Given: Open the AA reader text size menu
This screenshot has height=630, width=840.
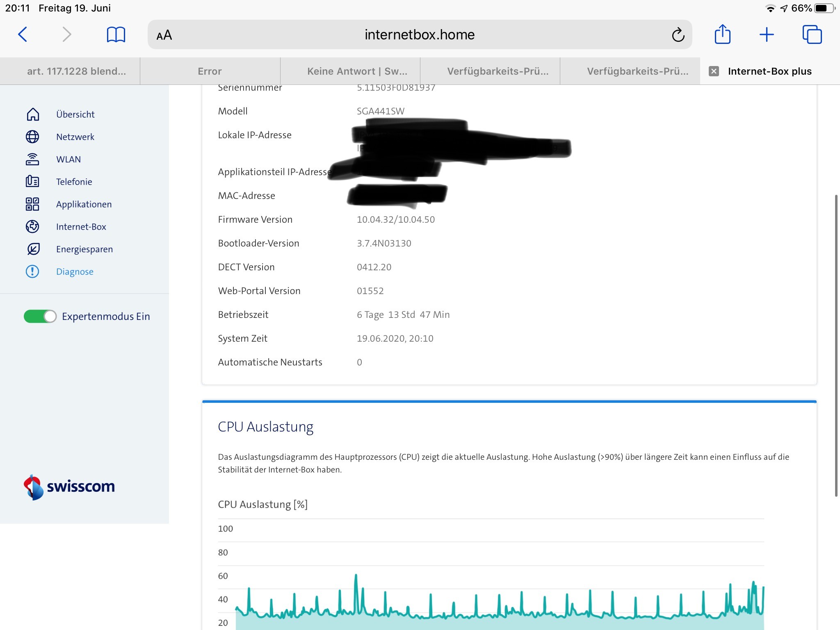Looking at the screenshot, I should click(x=164, y=35).
